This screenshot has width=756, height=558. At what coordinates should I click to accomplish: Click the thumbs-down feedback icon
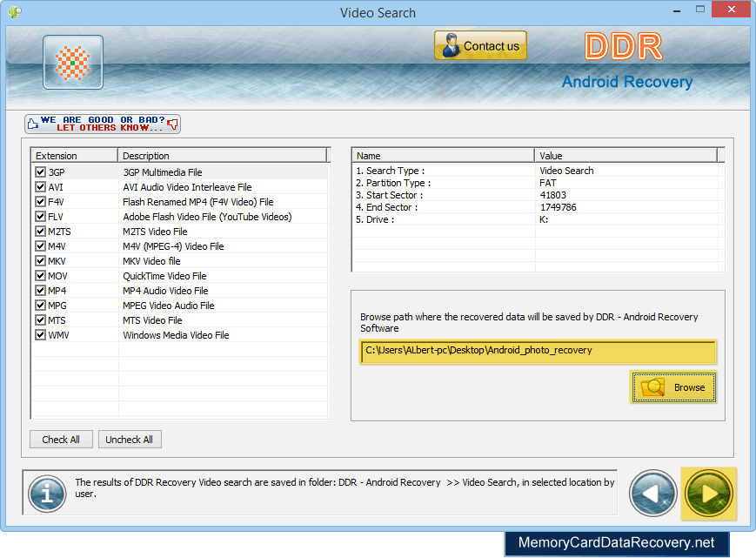tap(172, 124)
